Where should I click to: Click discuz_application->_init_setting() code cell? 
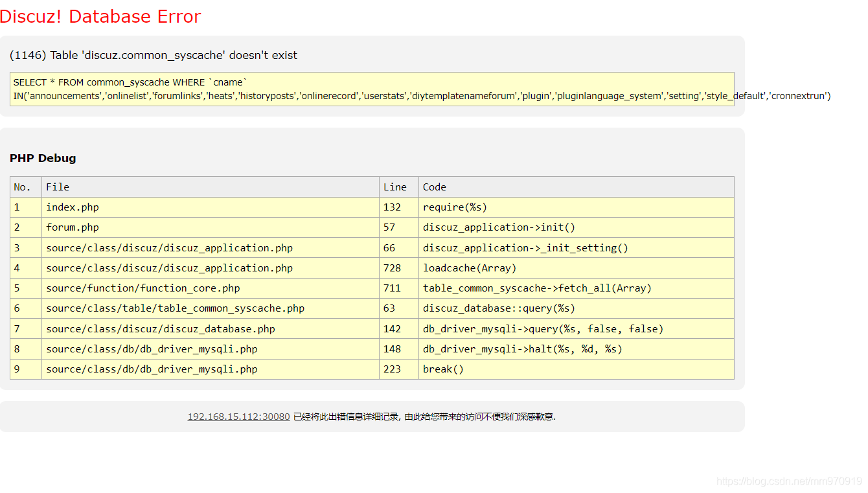577,247
